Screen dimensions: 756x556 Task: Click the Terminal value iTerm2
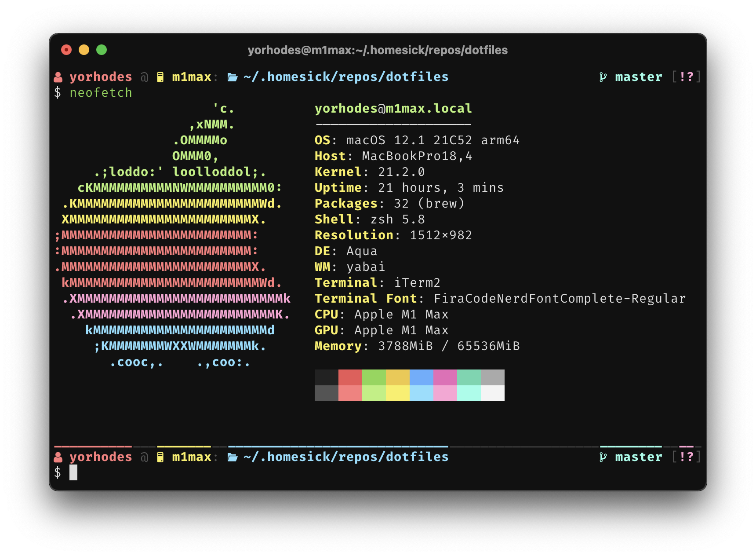[x=417, y=283]
